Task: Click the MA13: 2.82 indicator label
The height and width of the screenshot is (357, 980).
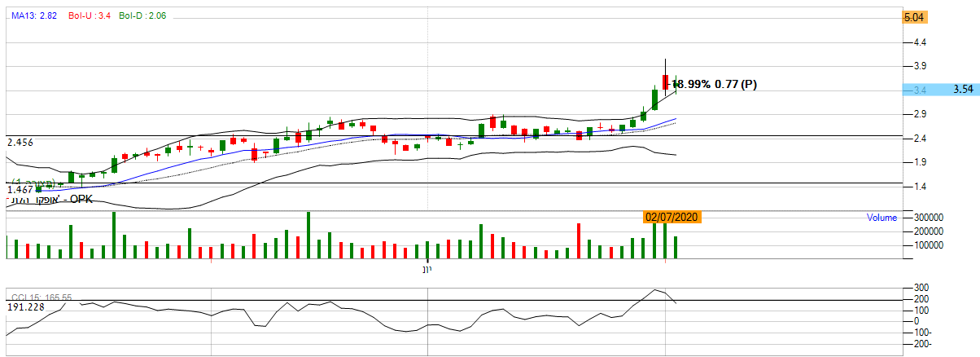Action: pyautogui.click(x=33, y=15)
